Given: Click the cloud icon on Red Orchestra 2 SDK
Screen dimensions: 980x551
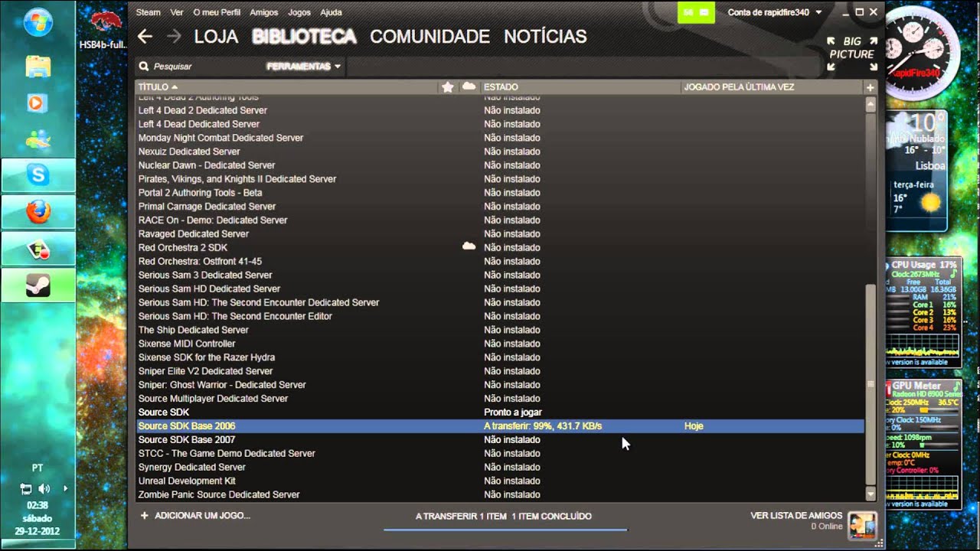Looking at the screenshot, I should point(469,246).
